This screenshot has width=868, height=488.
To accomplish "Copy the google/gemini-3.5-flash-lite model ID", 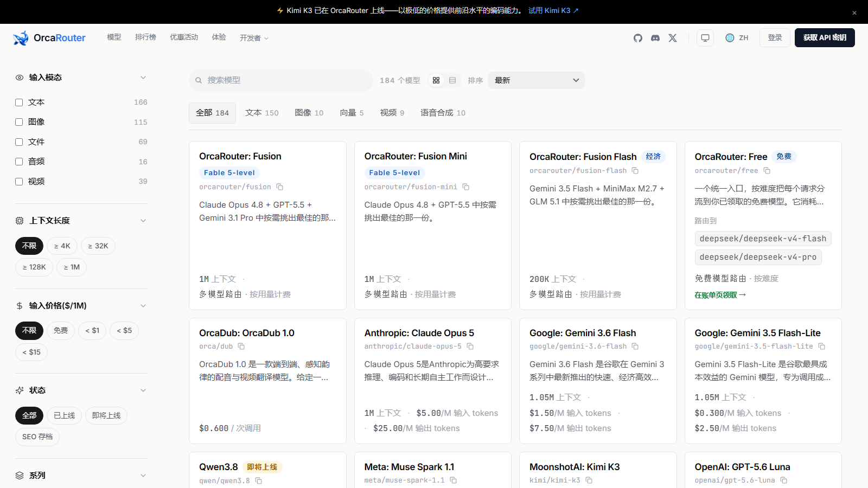I will click(822, 346).
